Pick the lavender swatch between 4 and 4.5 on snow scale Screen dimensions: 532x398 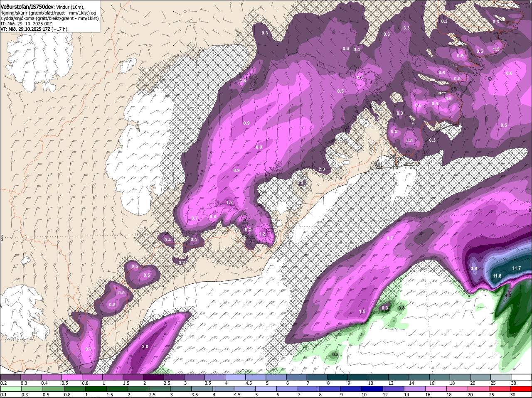point(235,377)
